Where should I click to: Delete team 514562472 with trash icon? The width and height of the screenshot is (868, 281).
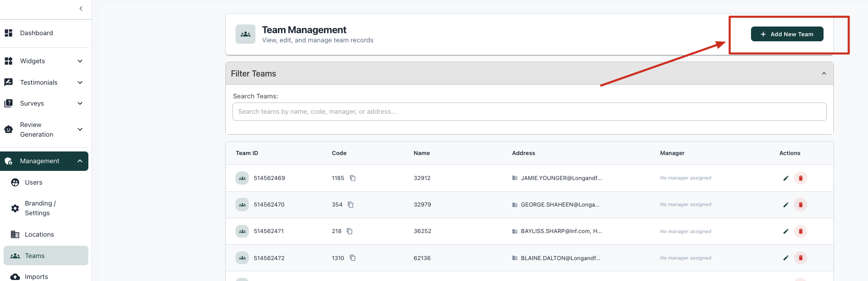(801, 258)
